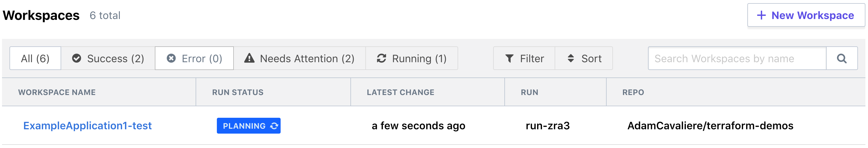Screen dimensions: 868x148
Task: Click the Needs Attention warning triangle
Action: tap(249, 58)
